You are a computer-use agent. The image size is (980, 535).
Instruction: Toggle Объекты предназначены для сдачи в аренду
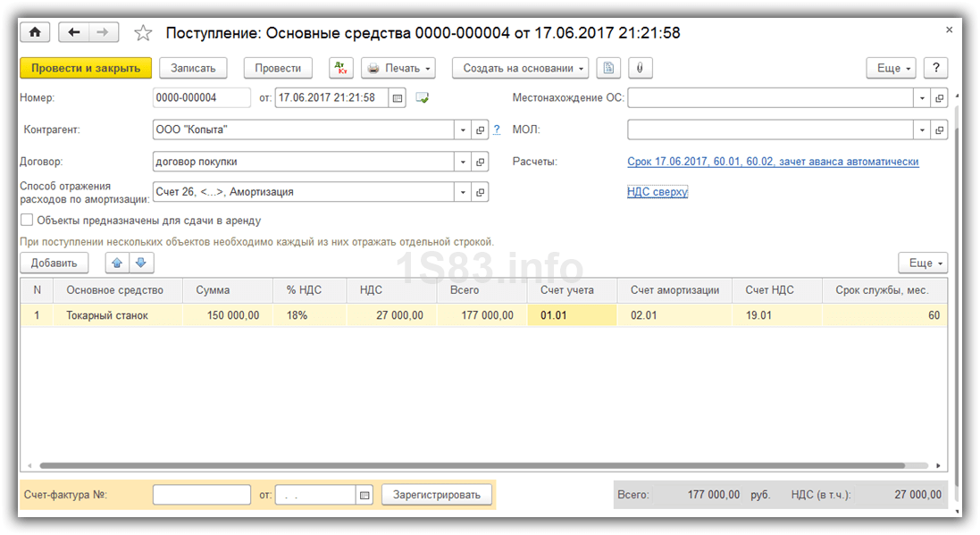tap(27, 220)
